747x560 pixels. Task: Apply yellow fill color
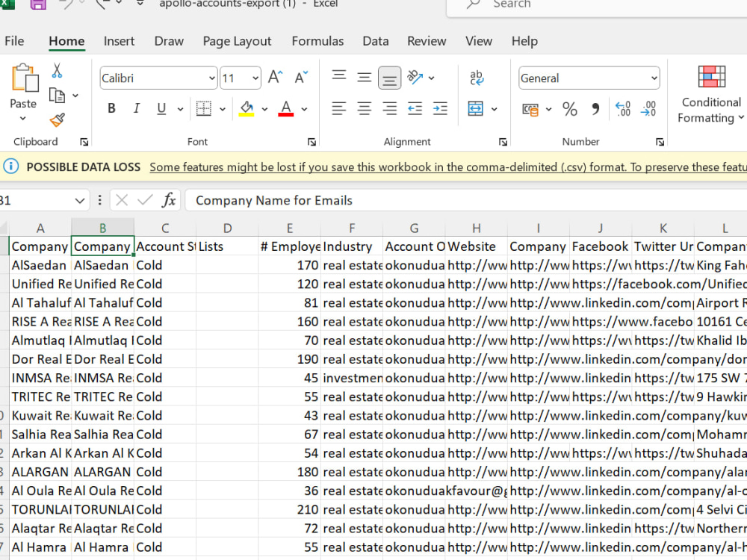247,108
